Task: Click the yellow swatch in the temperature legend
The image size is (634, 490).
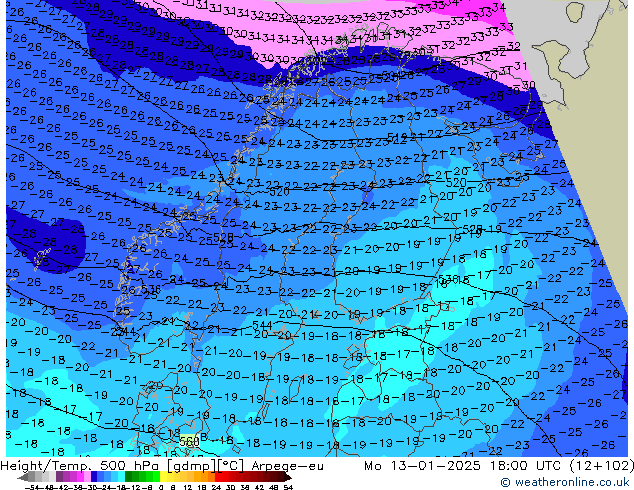Action: [163, 477]
